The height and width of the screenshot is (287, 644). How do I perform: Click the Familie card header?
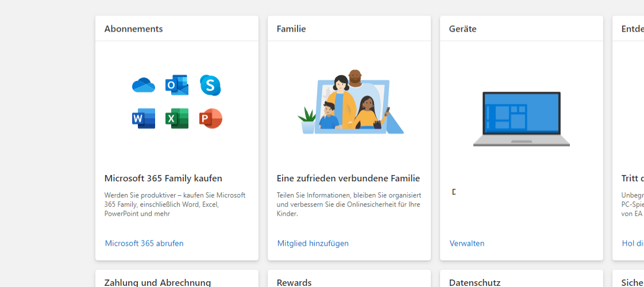(291, 29)
